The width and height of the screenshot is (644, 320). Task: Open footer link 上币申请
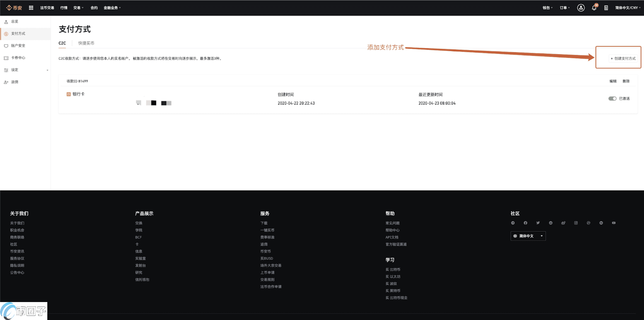pyautogui.click(x=267, y=273)
